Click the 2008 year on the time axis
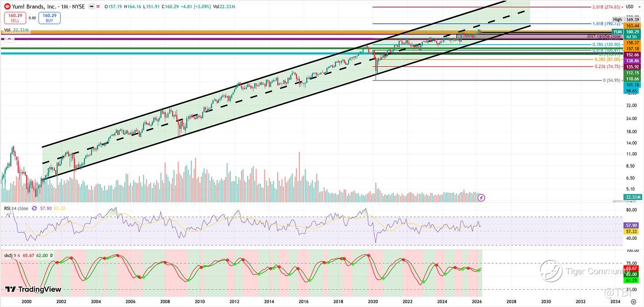The image size is (644, 307). [165, 301]
